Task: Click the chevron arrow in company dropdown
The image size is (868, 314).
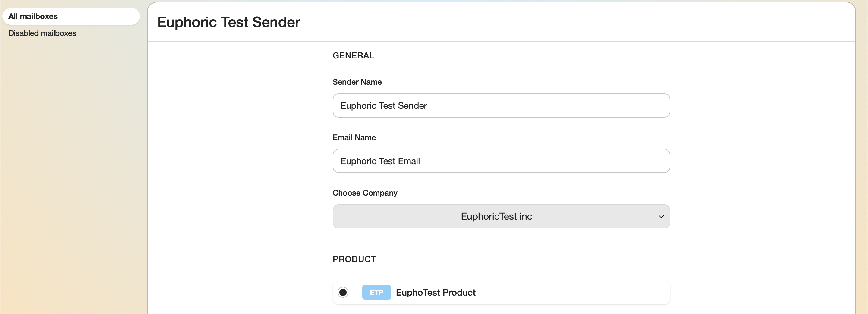Action: pyautogui.click(x=661, y=216)
